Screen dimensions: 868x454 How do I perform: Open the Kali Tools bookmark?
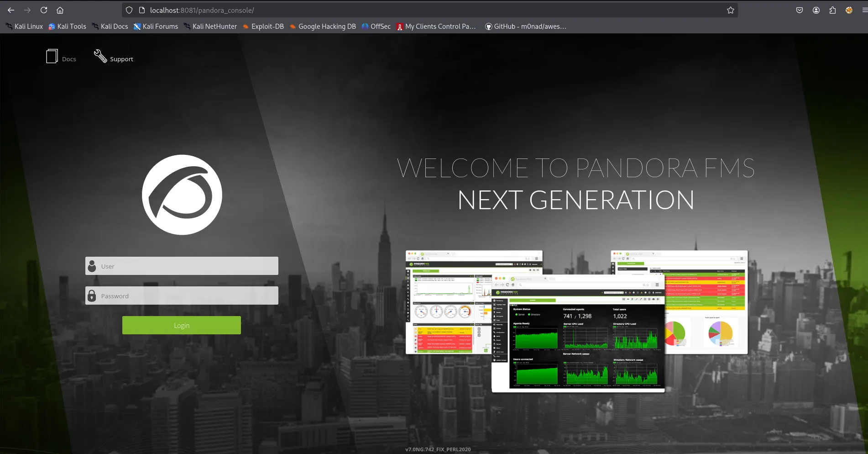68,26
